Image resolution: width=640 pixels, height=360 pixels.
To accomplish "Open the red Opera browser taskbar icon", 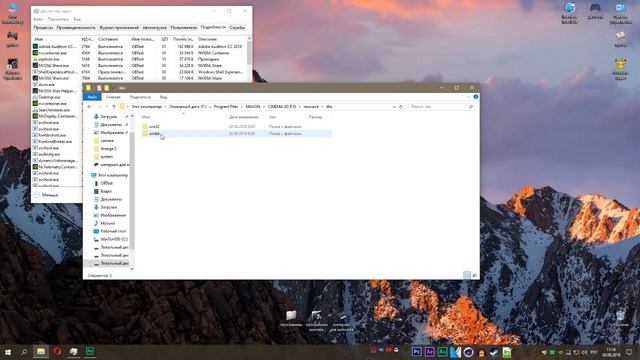I will [57, 351].
